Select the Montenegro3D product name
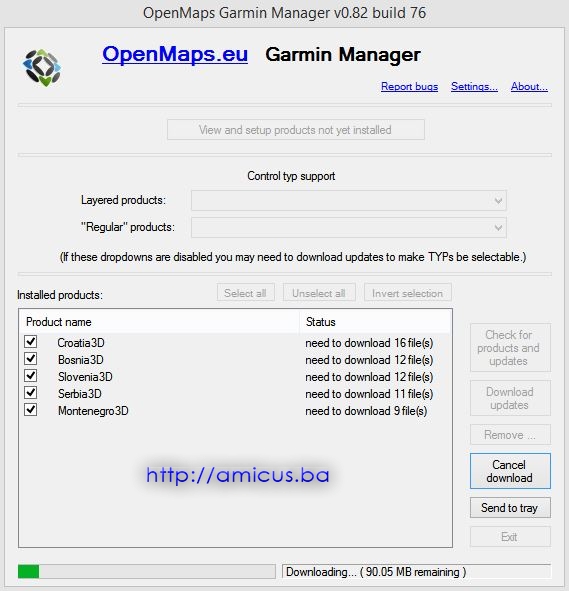Screen dimensions: 569x591 93,410
